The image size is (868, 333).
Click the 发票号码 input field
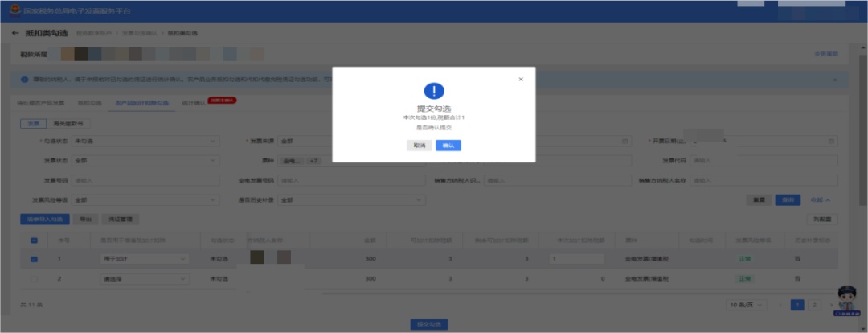(145, 181)
